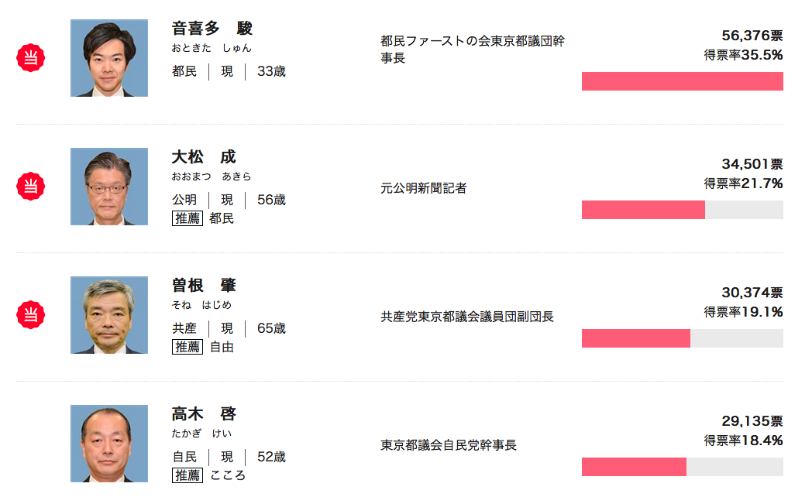
Task: Open the portrait photo of 高木 啓
Action: point(109,444)
